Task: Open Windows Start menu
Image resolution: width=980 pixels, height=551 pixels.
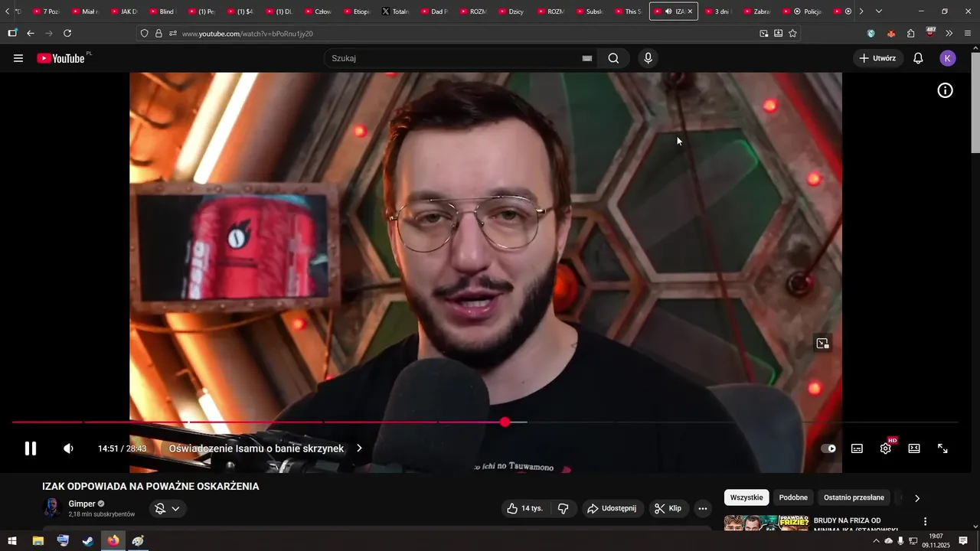Action: (x=12, y=541)
